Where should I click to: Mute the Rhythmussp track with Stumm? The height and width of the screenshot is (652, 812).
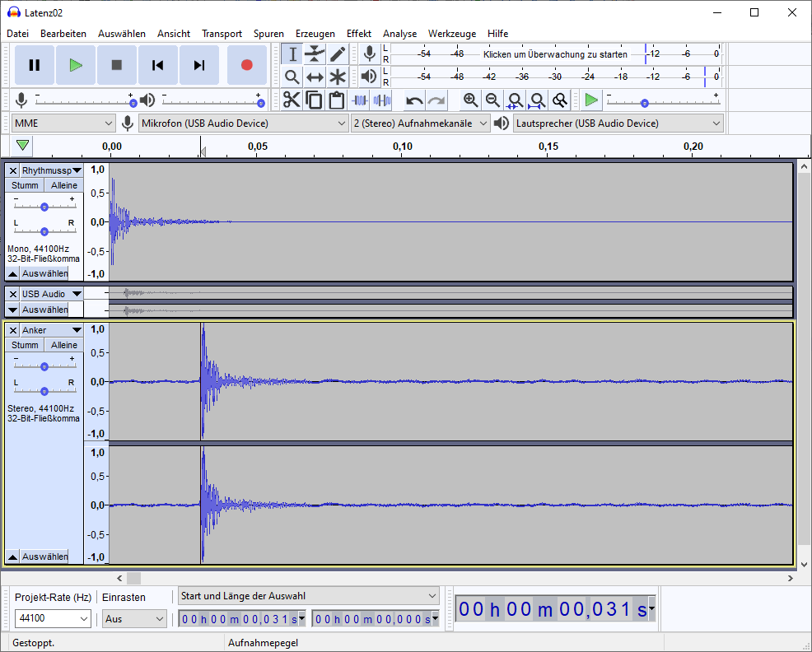(x=25, y=185)
